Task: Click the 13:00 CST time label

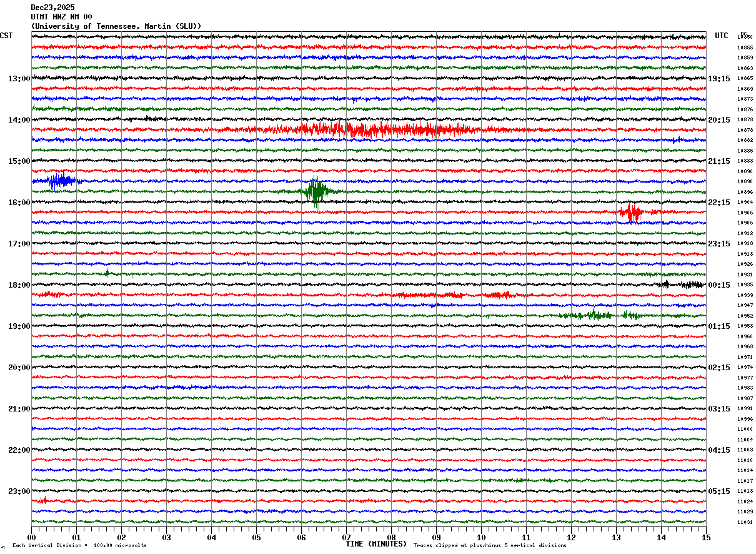Action: (19, 79)
